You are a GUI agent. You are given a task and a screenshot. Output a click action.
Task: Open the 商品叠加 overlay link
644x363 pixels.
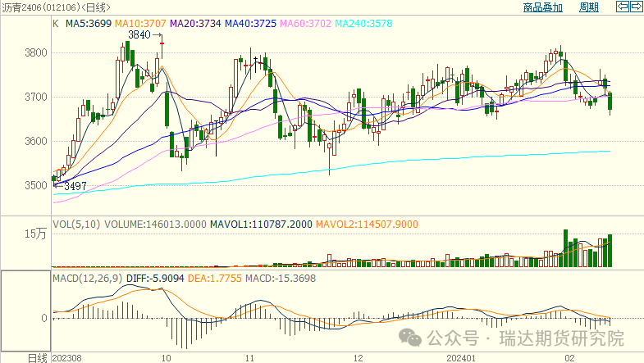coord(543,7)
